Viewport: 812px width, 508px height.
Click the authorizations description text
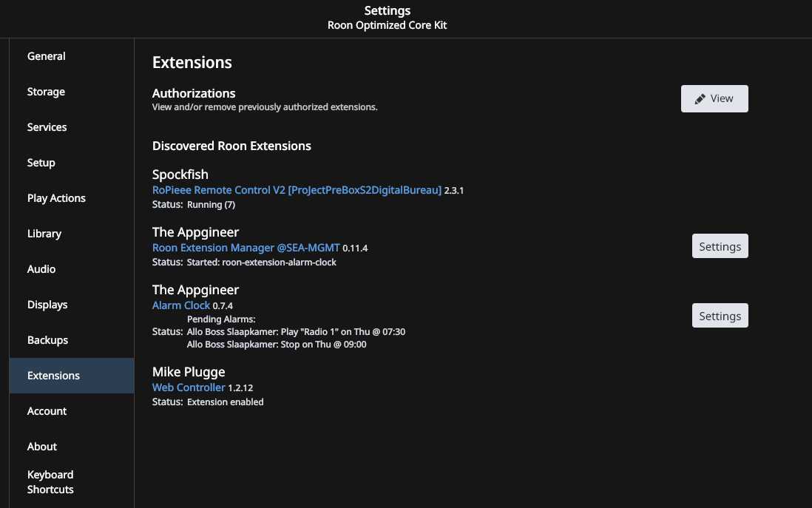265,107
